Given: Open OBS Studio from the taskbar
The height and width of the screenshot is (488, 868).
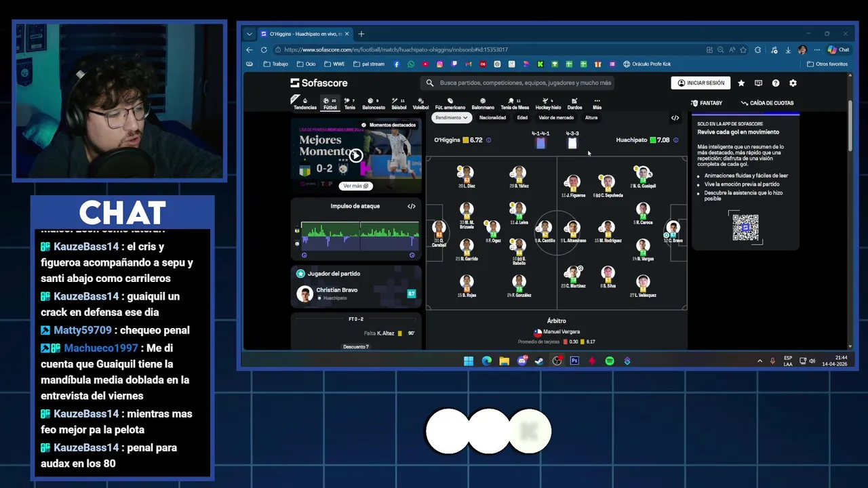Looking at the screenshot, I should click(x=557, y=361).
